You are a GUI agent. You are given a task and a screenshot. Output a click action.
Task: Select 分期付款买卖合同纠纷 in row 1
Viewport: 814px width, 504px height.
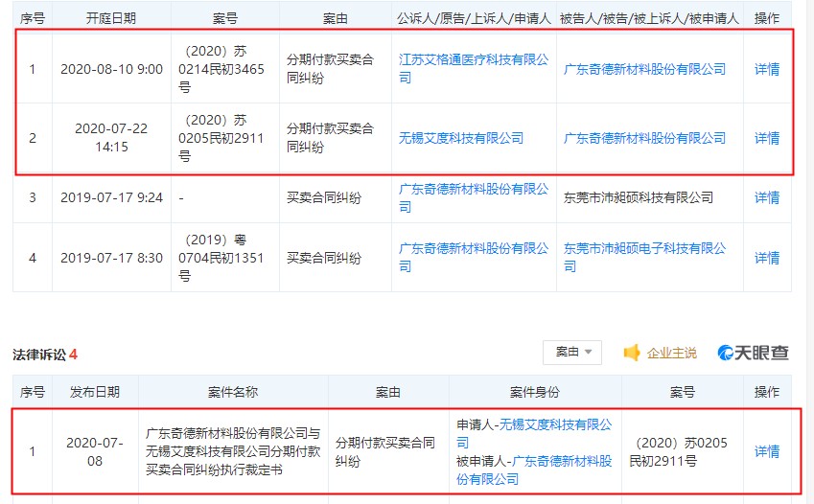tap(330, 69)
